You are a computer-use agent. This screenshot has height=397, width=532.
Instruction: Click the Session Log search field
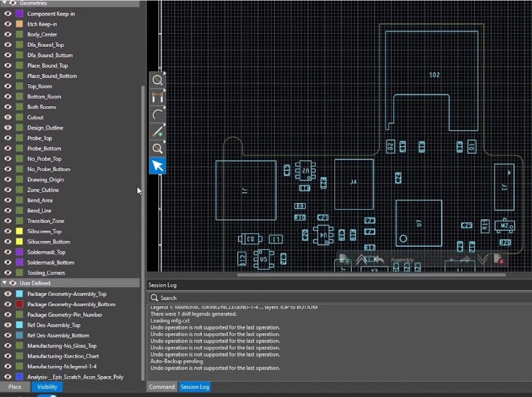click(339, 297)
